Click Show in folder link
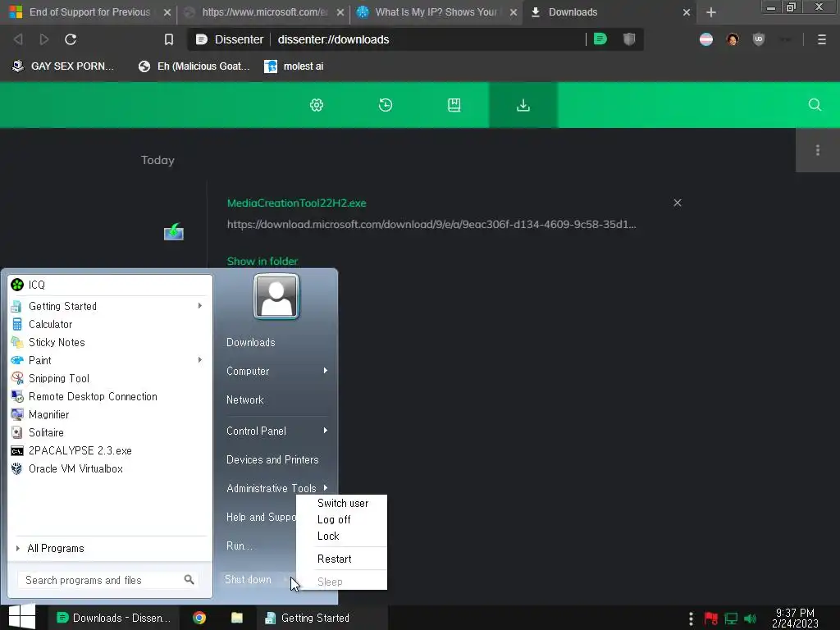This screenshot has width=840, height=630. [x=262, y=261]
